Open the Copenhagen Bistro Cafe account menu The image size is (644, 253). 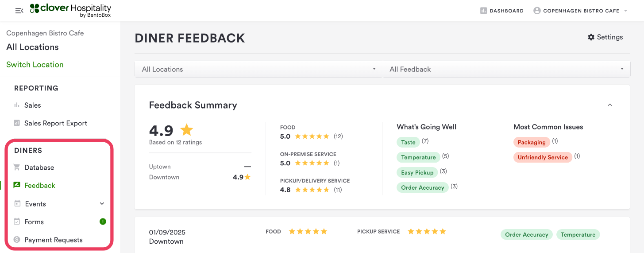tap(581, 11)
